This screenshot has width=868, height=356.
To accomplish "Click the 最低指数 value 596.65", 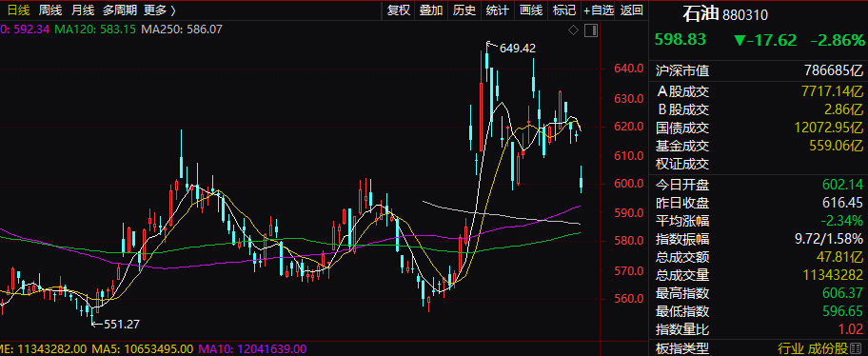I will 841,311.
